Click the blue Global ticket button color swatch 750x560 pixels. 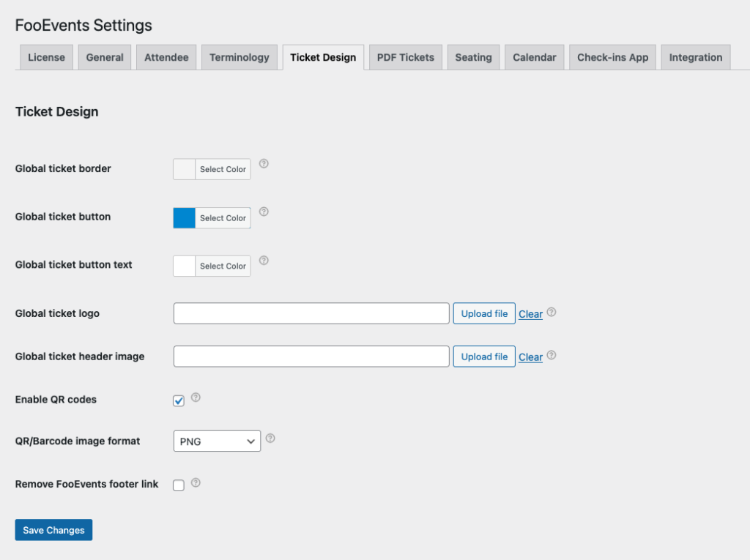[x=185, y=218]
